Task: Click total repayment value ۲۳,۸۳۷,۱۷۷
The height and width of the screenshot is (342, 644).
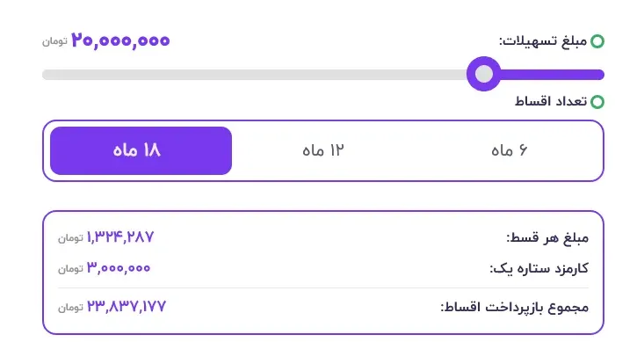Action: [x=127, y=306]
